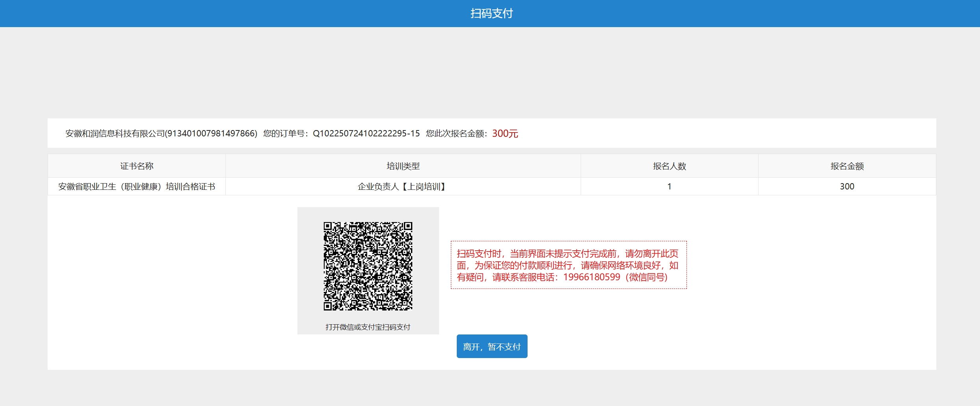Screen dimensions: 980x406
Task: Click the 扫码支付 page header title
Action: (492, 13)
